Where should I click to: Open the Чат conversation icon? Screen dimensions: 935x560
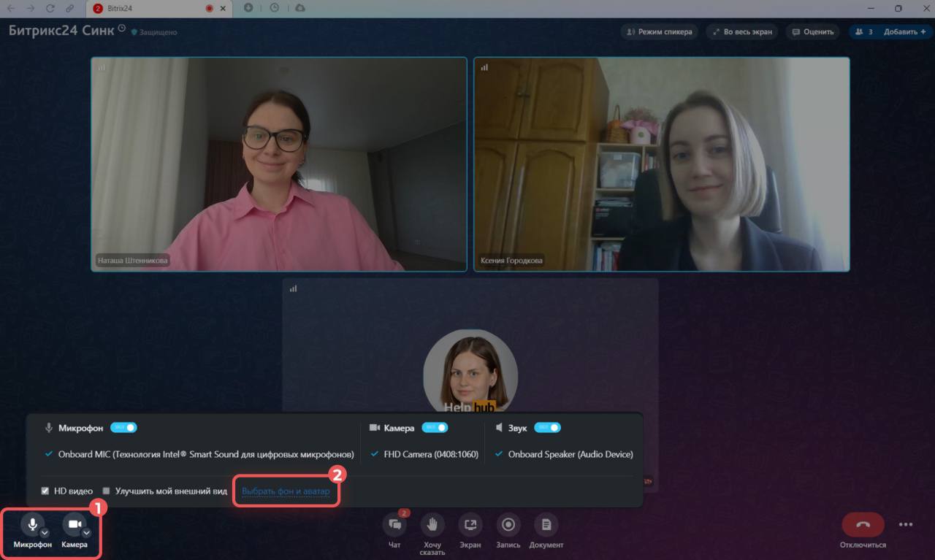pyautogui.click(x=394, y=524)
